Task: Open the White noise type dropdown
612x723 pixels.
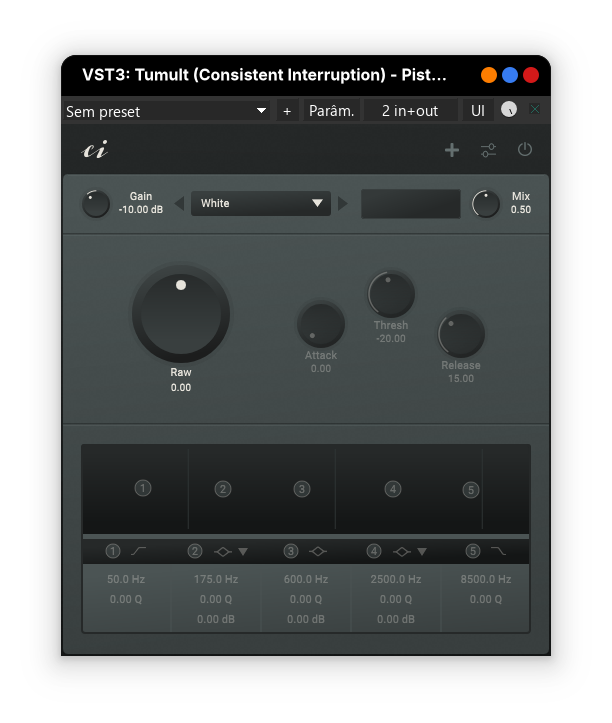Action: click(261, 203)
